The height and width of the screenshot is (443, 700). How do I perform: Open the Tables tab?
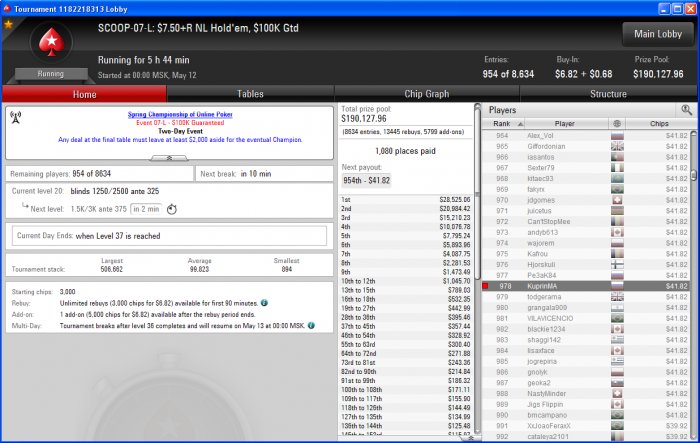point(250,94)
